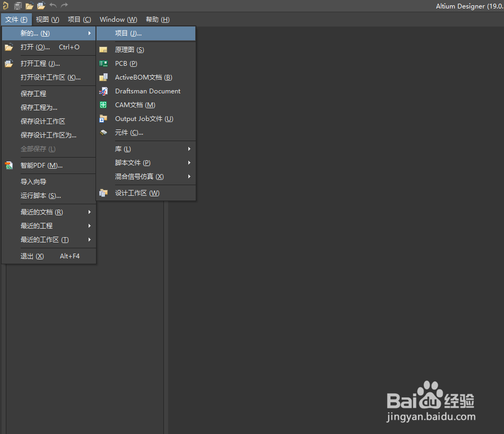This screenshot has height=434, width=504.
Task: Click the design workspace icon beside 设计工作区 (W)
Action: pyautogui.click(x=103, y=193)
